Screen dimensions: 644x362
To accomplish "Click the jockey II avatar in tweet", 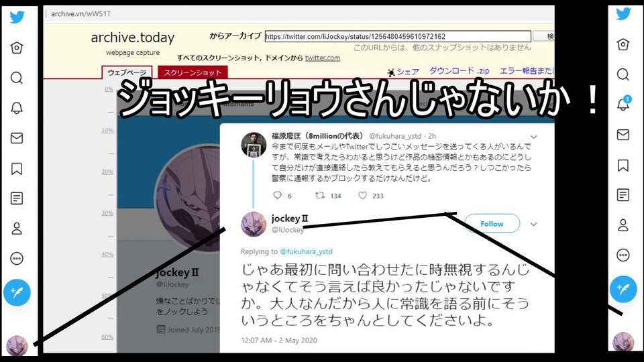I will point(254,224).
